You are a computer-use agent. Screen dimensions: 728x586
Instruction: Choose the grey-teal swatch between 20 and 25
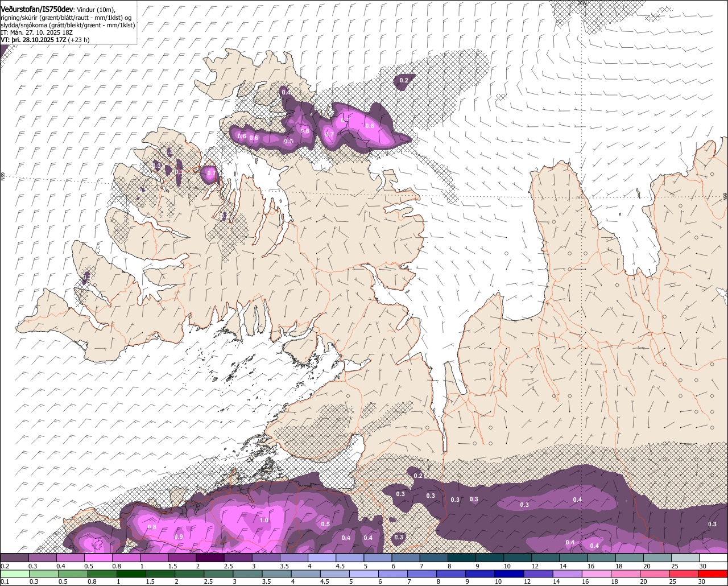tap(658, 558)
